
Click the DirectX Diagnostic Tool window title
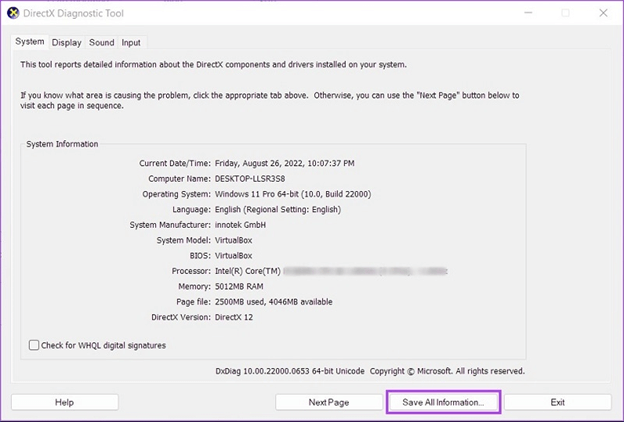point(73,14)
